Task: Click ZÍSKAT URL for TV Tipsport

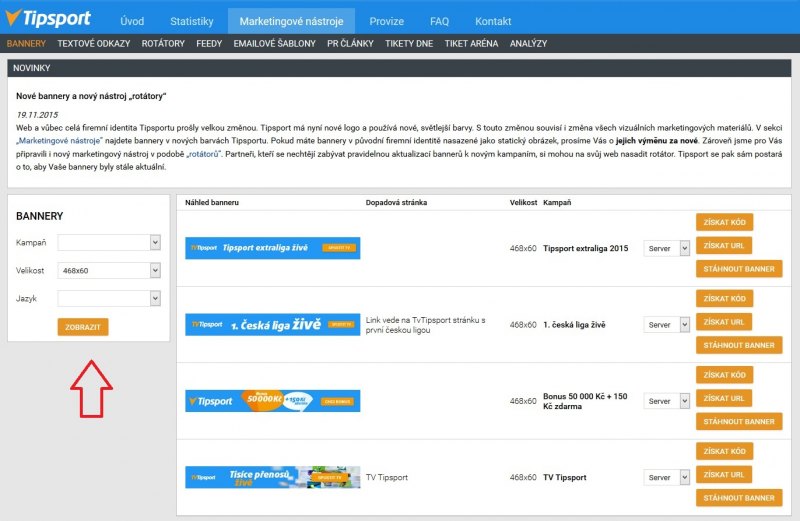Action: (724, 475)
